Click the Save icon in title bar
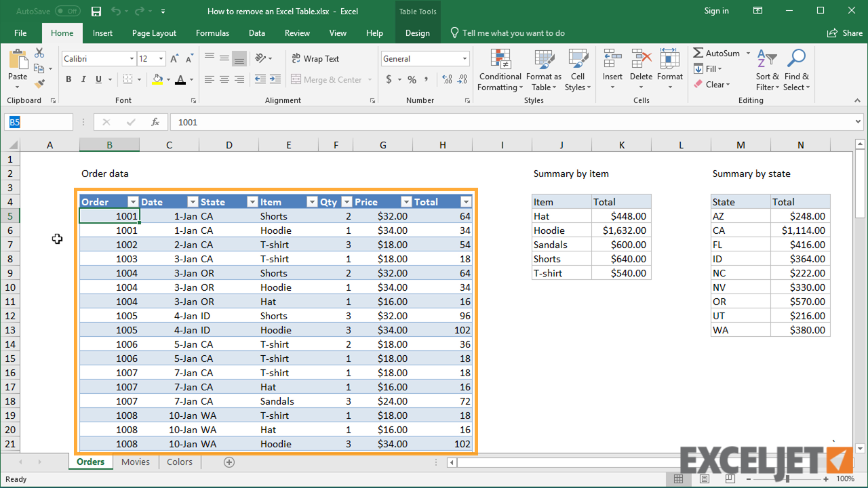Image resolution: width=868 pixels, height=488 pixels. tap(96, 12)
